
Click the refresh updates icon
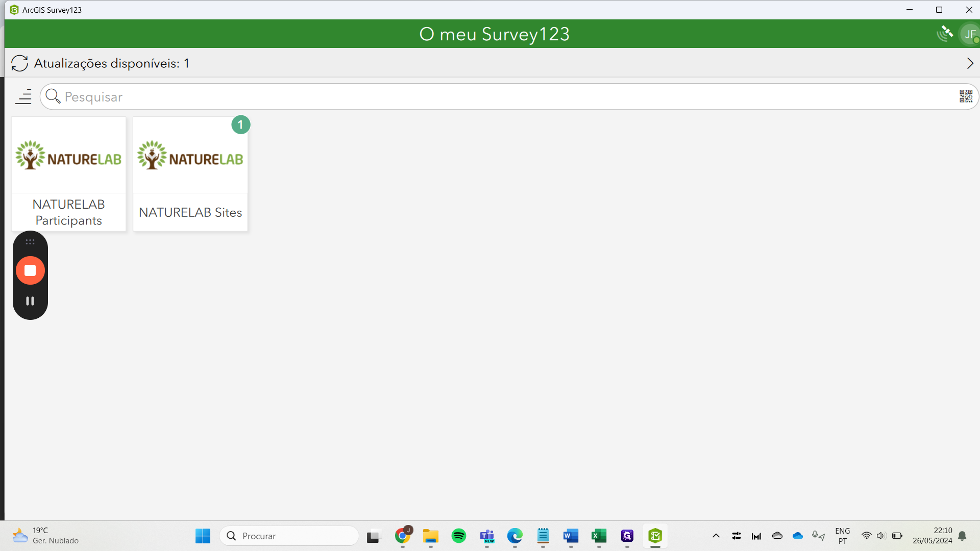pyautogui.click(x=19, y=63)
